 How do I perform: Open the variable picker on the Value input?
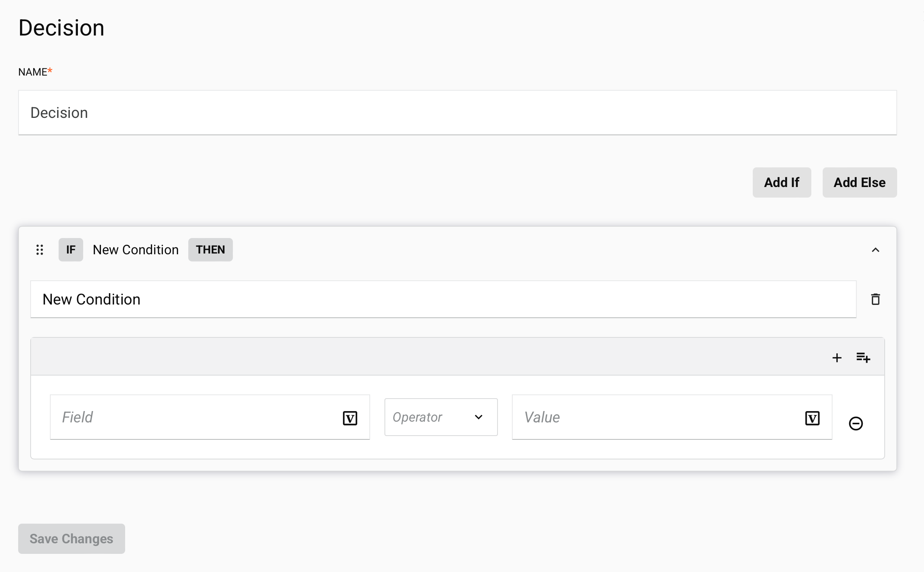812,417
